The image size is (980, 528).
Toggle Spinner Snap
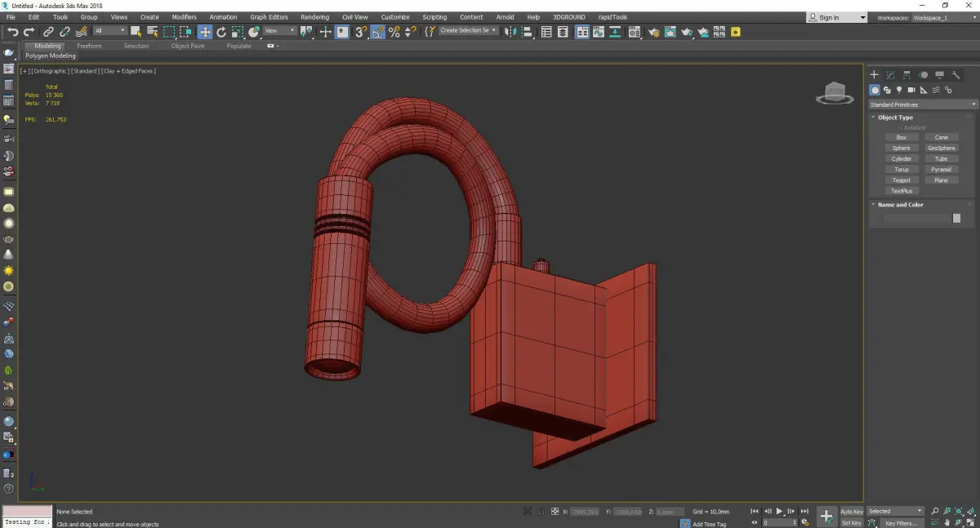click(x=410, y=32)
